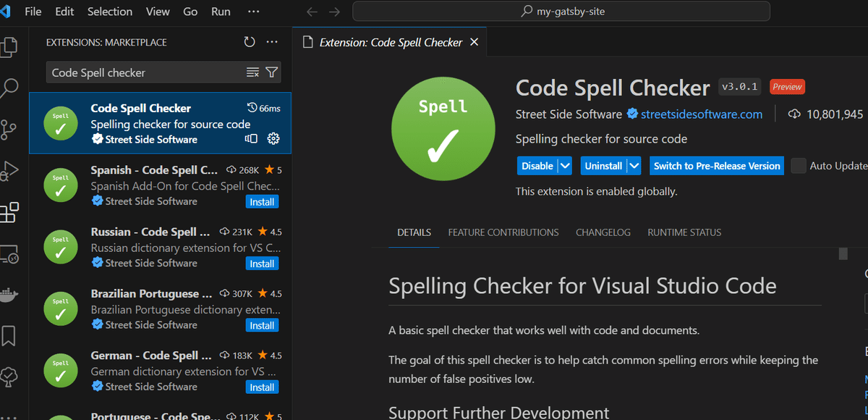Switch to the Runtime Status tab
This screenshot has height=420, width=868.
pos(684,232)
